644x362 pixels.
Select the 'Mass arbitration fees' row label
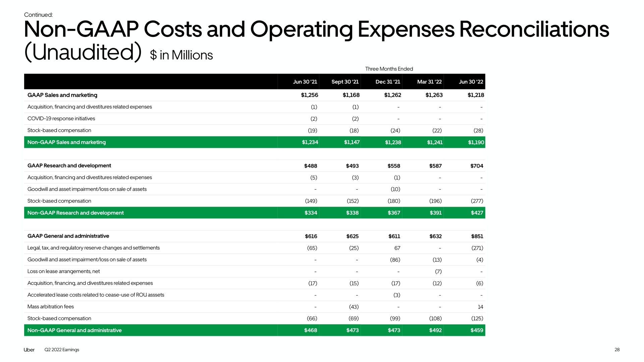(x=51, y=307)
